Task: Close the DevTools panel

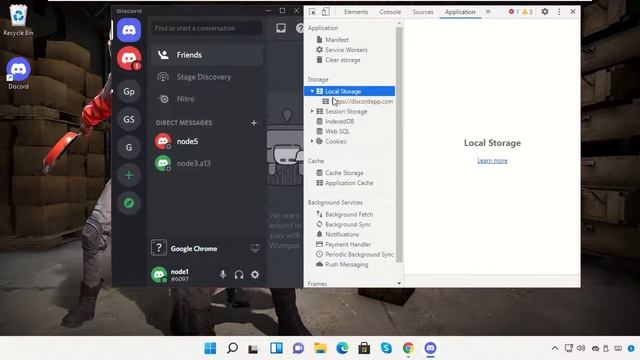Action: tap(573, 12)
